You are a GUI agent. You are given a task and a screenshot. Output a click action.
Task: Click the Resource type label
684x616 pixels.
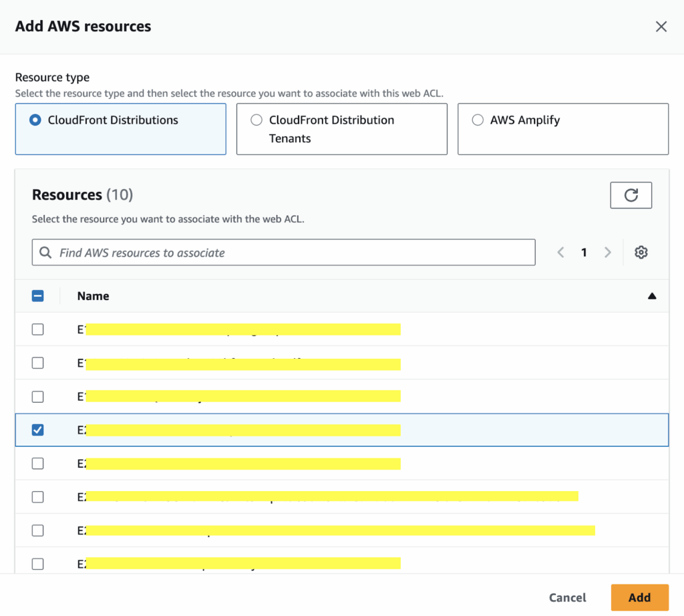click(x=52, y=78)
